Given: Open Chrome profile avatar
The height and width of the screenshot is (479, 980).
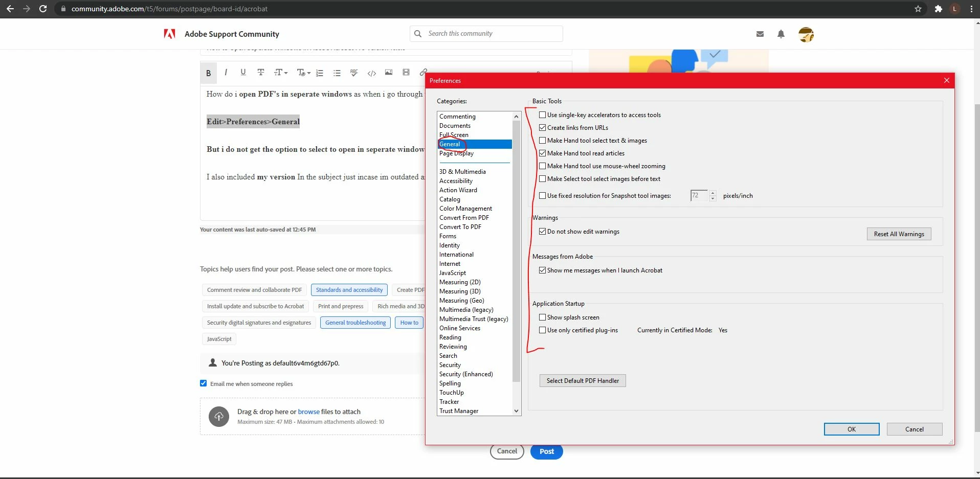Looking at the screenshot, I should tap(954, 9).
